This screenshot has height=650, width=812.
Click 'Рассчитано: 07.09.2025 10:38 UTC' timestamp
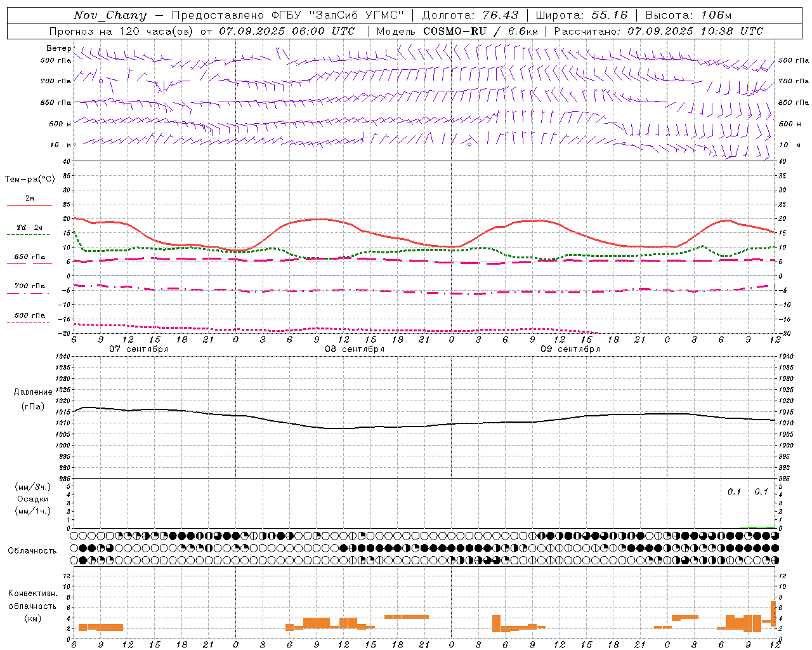coord(658,31)
